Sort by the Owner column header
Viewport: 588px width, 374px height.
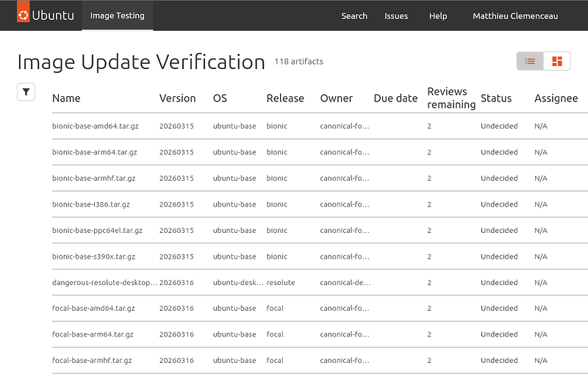(x=337, y=98)
